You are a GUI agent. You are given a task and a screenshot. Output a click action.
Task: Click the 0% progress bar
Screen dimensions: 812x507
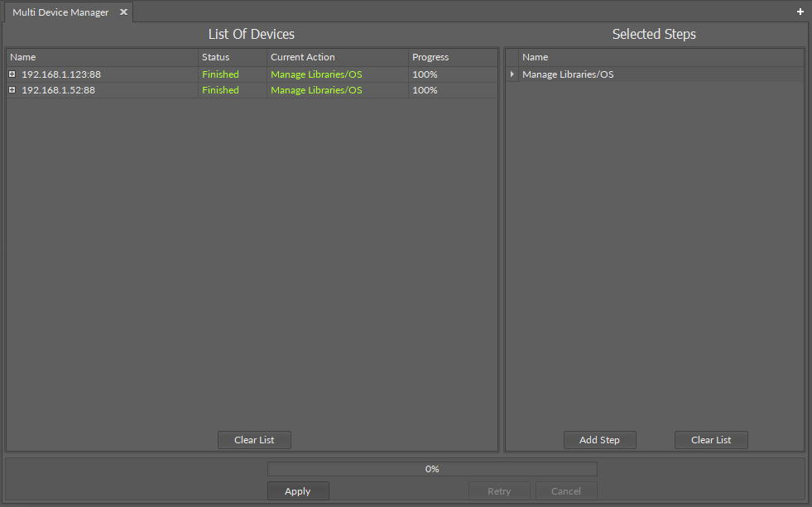(x=431, y=468)
